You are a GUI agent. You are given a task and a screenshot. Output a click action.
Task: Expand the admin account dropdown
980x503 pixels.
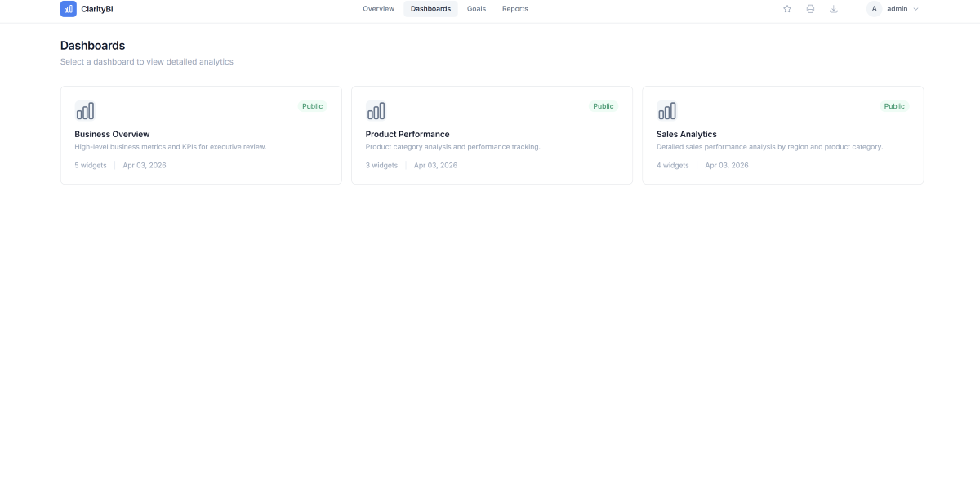(916, 8)
